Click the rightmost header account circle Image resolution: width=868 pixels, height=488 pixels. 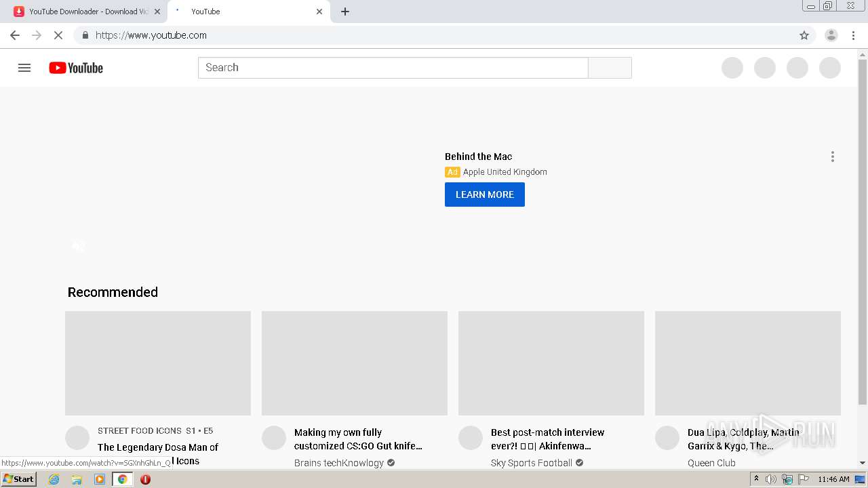(830, 68)
